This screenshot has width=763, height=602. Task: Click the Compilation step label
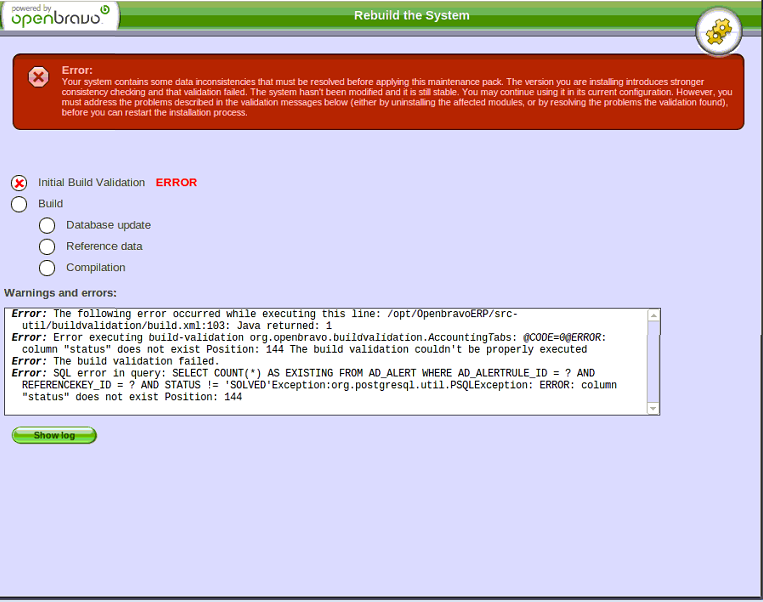pyautogui.click(x=96, y=268)
